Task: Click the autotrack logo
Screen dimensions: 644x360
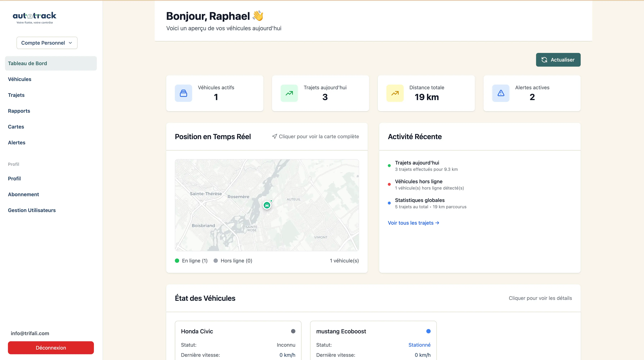Action: (x=35, y=18)
